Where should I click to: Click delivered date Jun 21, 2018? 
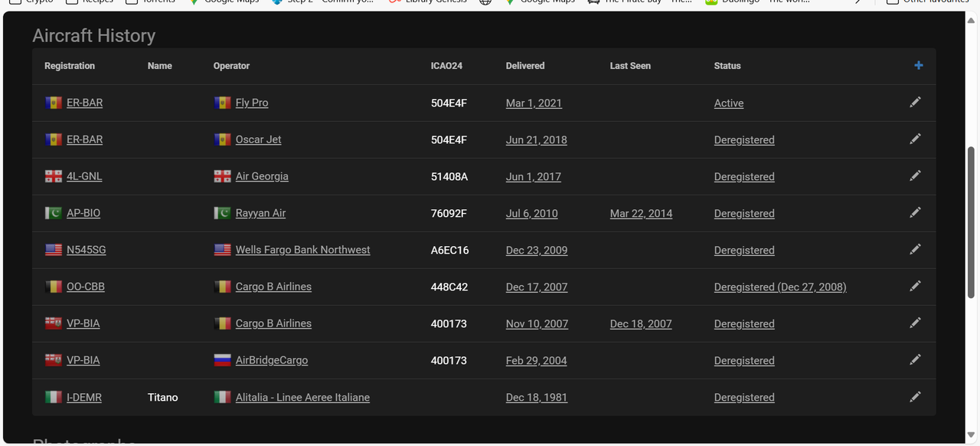click(537, 139)
